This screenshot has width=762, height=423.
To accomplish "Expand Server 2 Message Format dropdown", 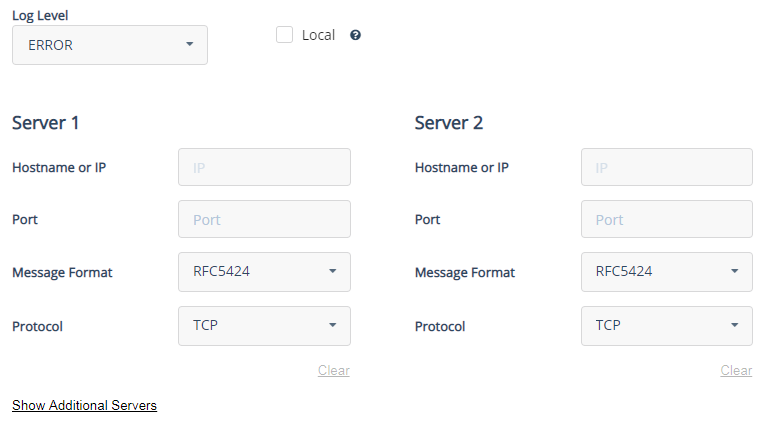I will tap(666, 271).
